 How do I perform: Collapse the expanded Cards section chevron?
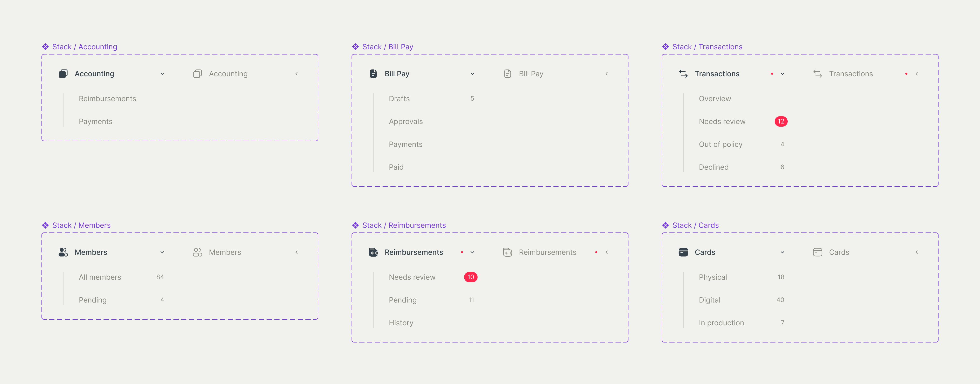tap(782, 252)
